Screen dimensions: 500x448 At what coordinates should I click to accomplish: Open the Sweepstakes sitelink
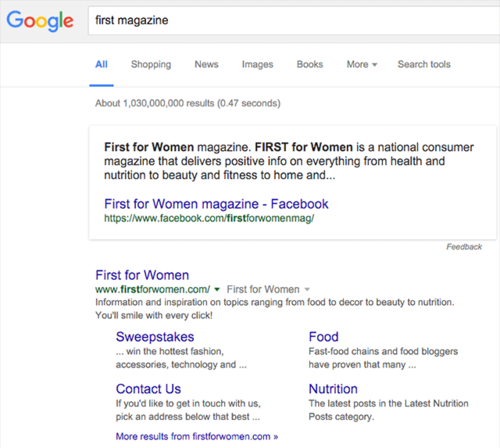(155, 337)
